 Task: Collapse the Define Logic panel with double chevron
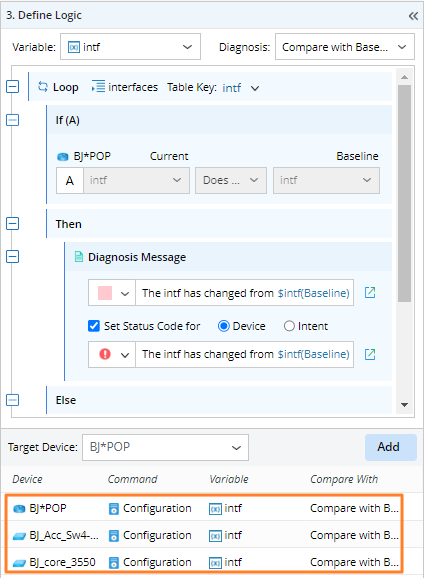tap(413, 16)
